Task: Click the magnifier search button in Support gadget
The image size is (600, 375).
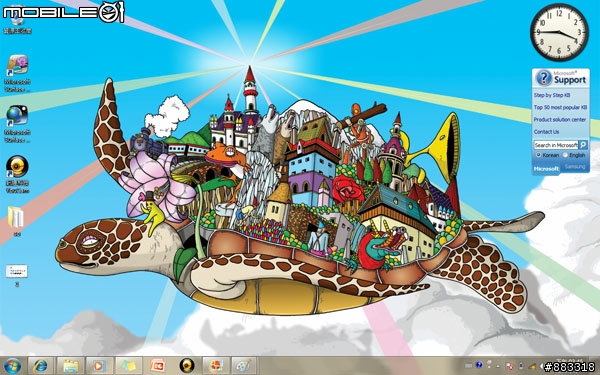Action: (583, 145)
